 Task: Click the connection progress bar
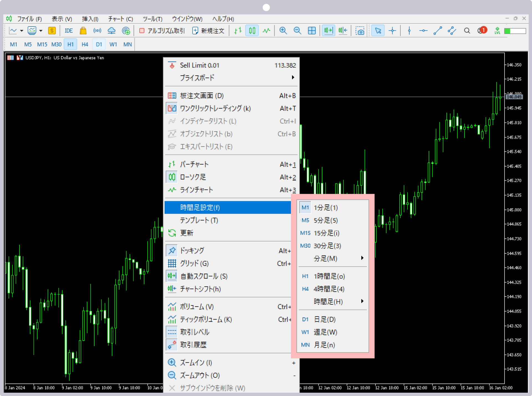(x=515, y=31)
